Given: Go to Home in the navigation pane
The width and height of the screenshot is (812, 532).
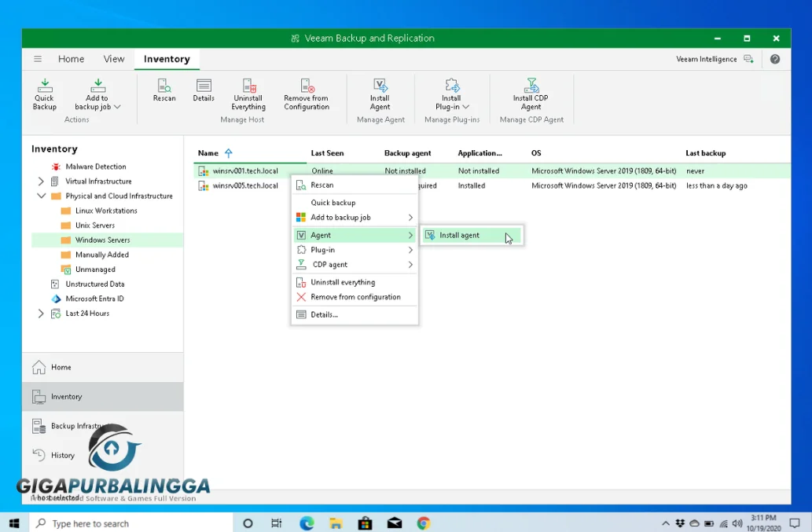Looking at the screenshot, I should (102, 368).
